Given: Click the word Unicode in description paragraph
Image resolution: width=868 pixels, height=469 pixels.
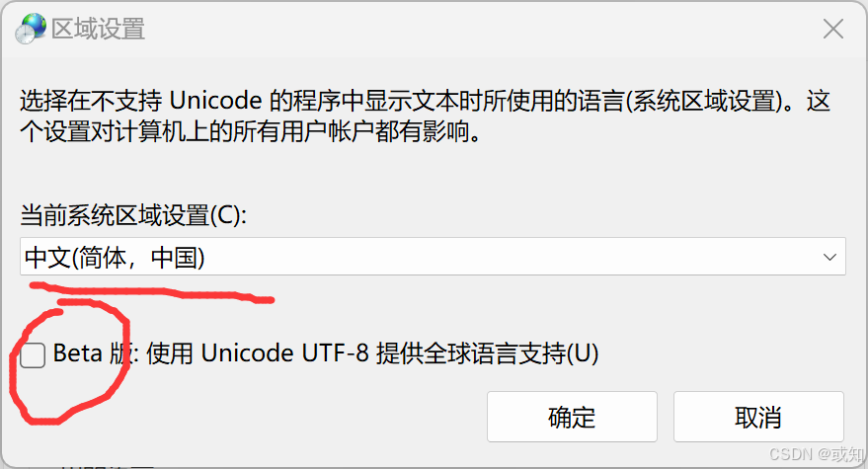Looking at the screenshot, I should tap(215, 101).
